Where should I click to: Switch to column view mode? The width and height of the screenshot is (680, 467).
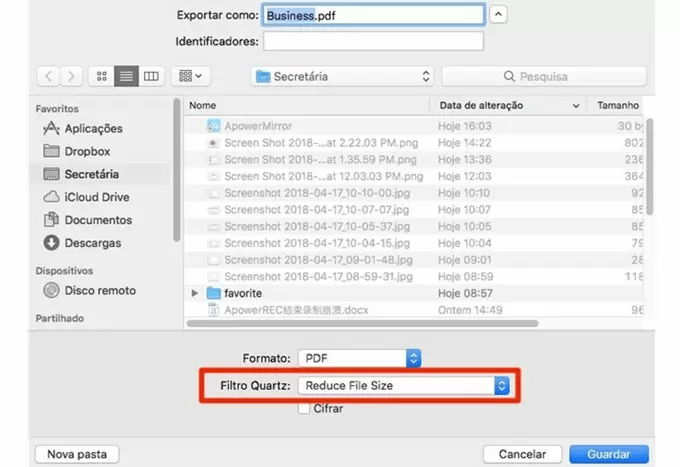[x=151, y=76]
